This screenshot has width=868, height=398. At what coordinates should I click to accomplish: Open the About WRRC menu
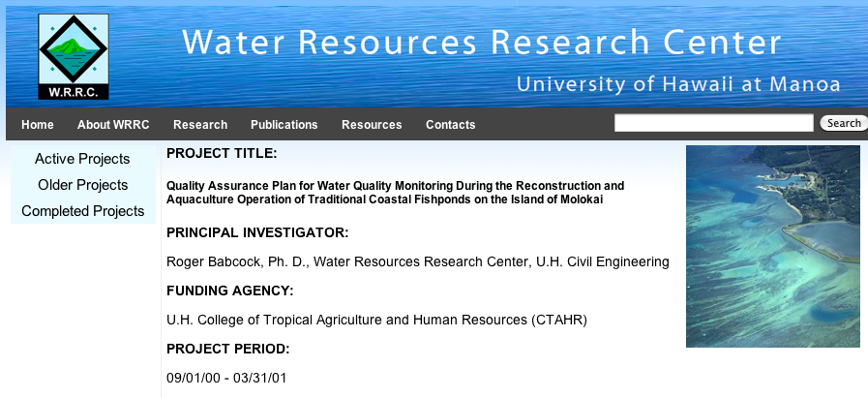pos(113,125)
